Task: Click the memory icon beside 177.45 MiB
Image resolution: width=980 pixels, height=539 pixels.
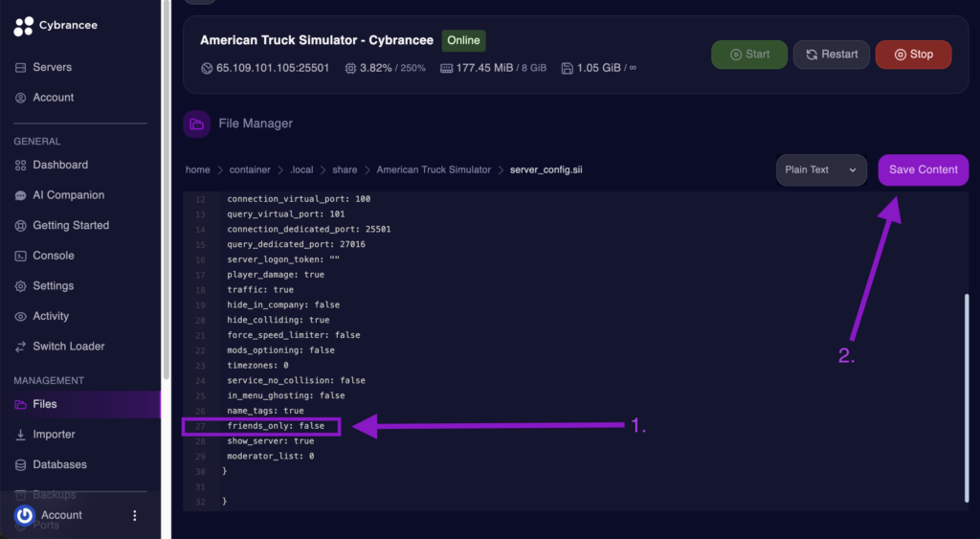Action: pos(446,68)
